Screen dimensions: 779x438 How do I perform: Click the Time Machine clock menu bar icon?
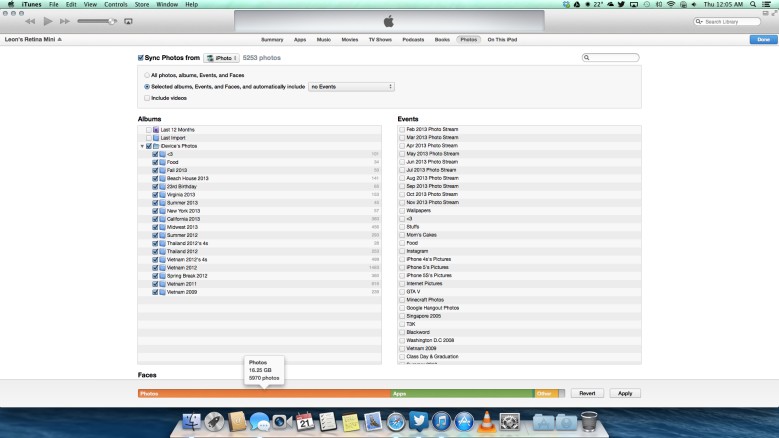click(647, 4)
